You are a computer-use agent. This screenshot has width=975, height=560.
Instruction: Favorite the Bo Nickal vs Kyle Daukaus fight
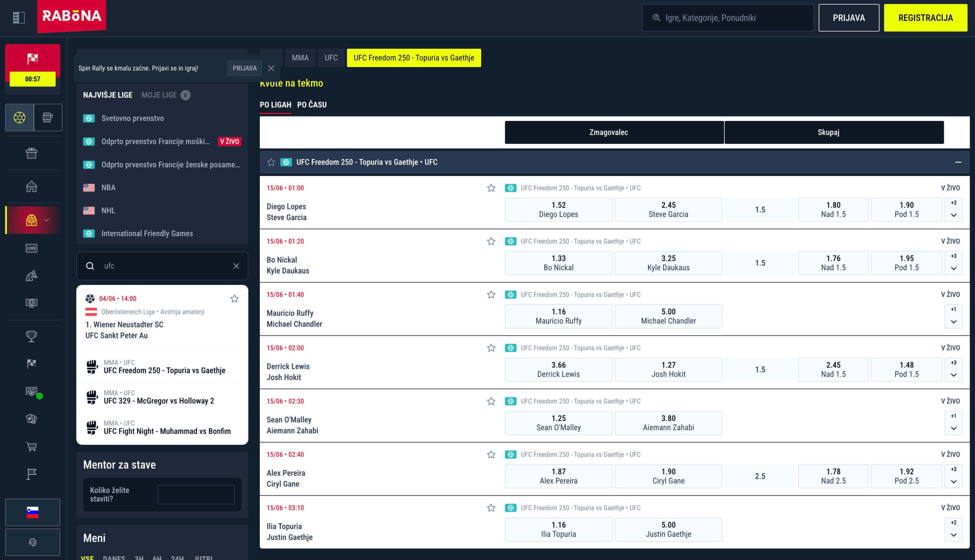[491, 241]
